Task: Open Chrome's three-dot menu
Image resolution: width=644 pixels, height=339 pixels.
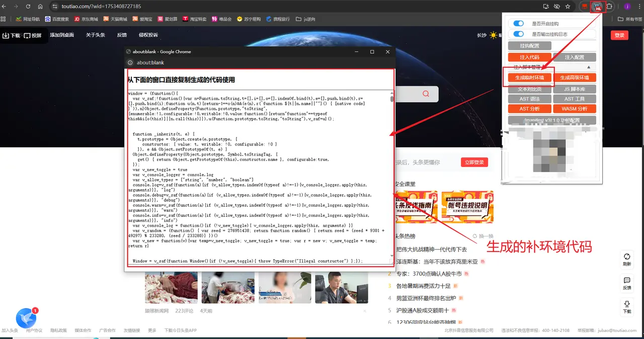Action: (639, 7)
